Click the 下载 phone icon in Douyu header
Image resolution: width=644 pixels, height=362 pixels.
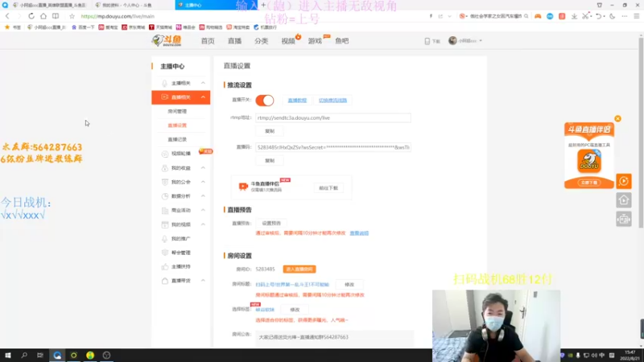pyautogui.click(x=427, y=41)
